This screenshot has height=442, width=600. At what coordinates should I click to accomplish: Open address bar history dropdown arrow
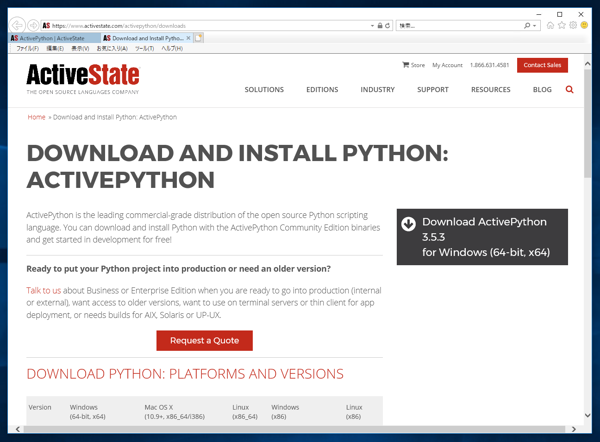[372, 26]
